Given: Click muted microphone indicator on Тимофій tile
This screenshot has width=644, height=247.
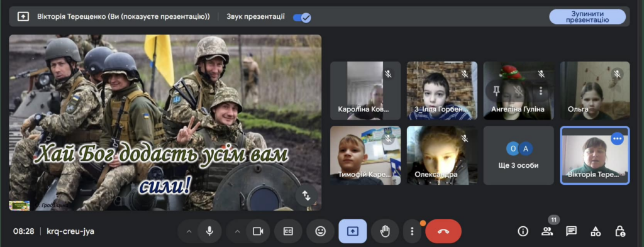Looking at the screenshot, I should 388,139.
